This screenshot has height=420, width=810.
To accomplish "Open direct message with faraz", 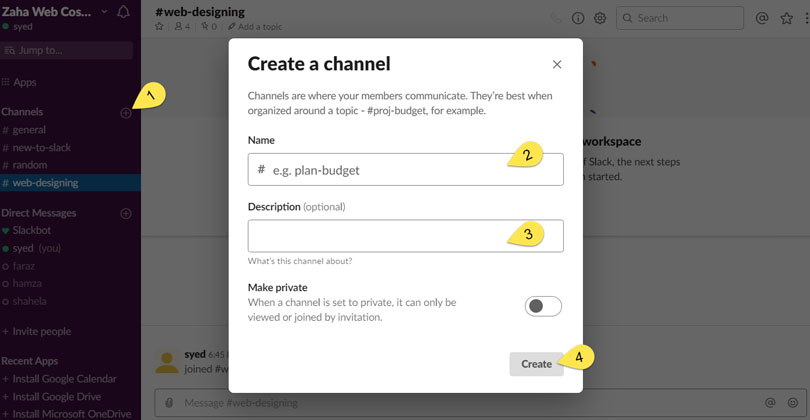I will coord(19,266).
